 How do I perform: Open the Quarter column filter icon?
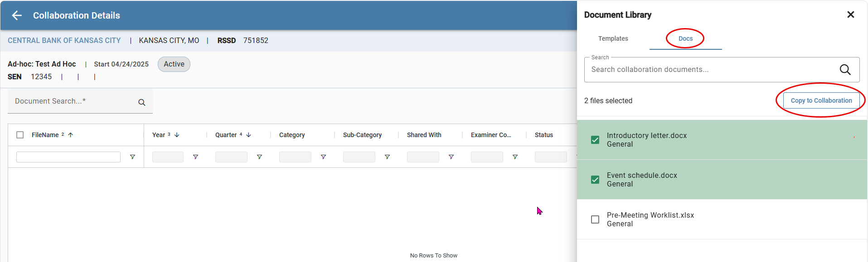tap(259, 157)
